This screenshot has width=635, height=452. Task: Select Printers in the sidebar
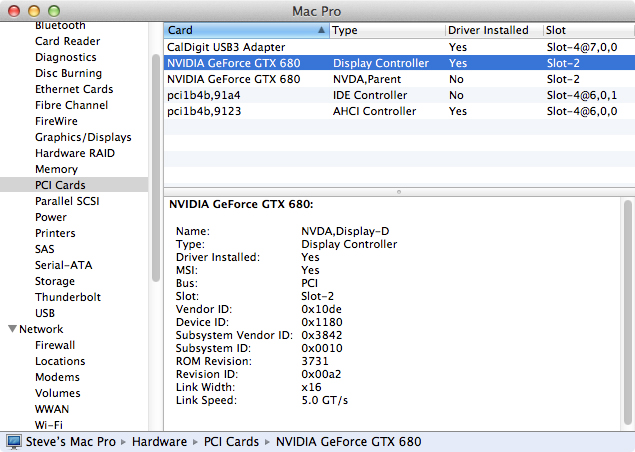pos(55,233)
